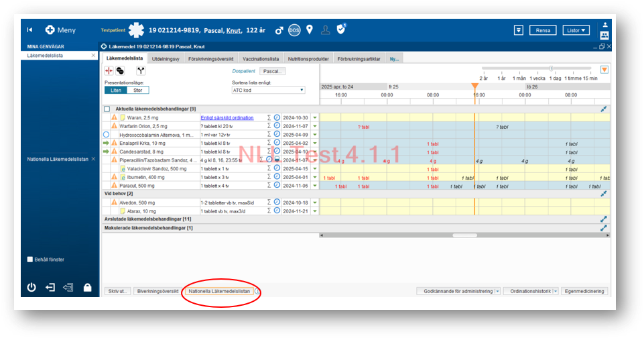Click the branching arrows toolbar icon
This screenshot has height=338, width=644.
point(141,70)
